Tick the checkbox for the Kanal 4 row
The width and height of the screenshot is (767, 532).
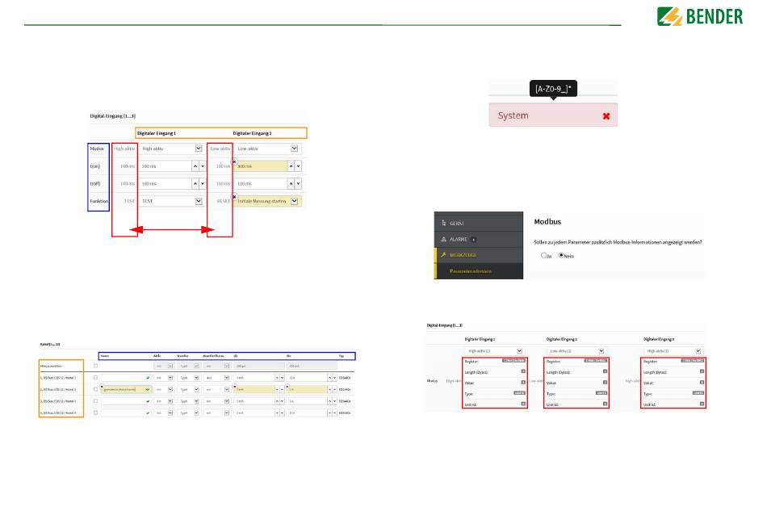[x=95, y=413]
